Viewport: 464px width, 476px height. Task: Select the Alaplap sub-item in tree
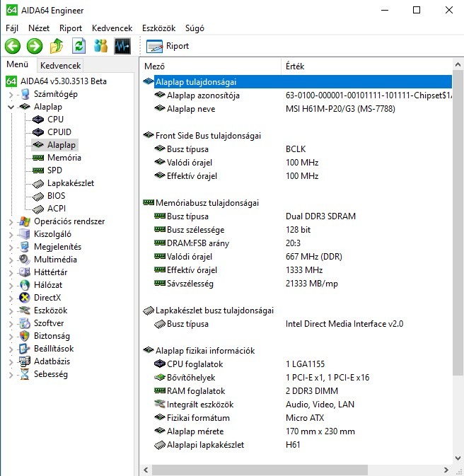point(55,145)
